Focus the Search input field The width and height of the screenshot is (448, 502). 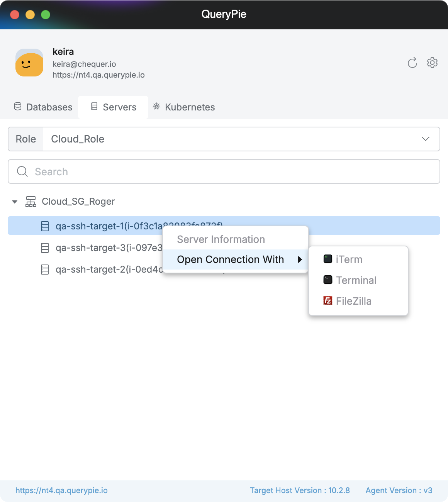[232, 171]
